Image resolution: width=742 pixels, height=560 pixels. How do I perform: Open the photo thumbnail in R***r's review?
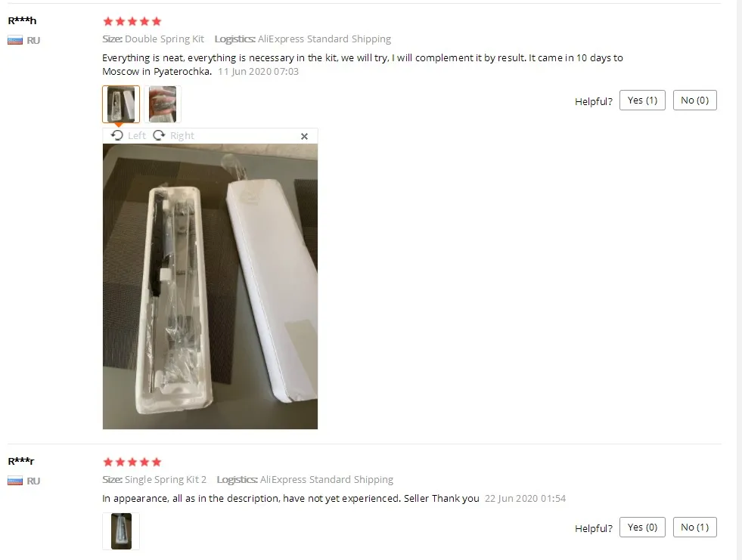pyautogui.click(x=121, y=531)
